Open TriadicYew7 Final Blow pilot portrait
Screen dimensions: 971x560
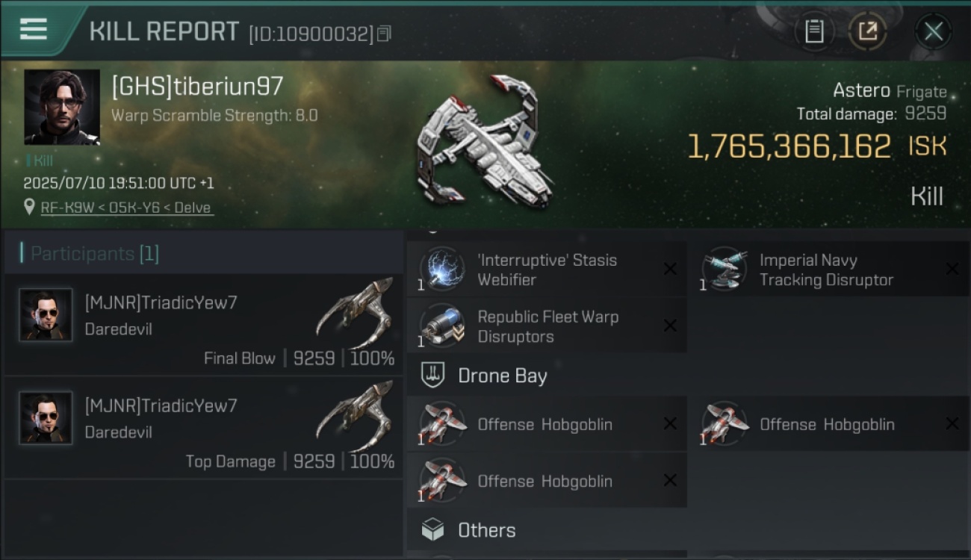click(x=46, y=315)
